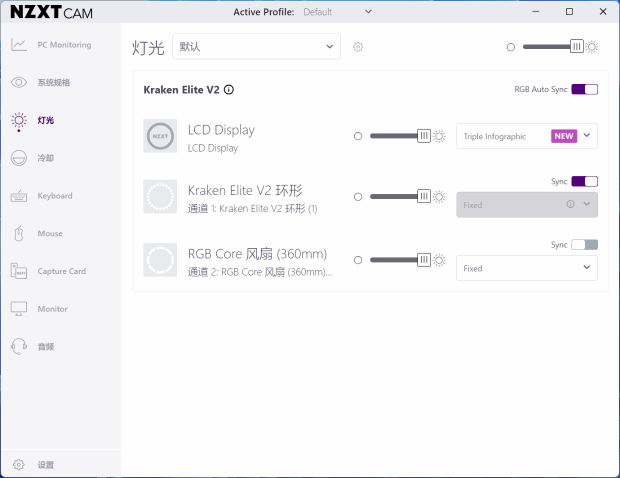Open 音频 menu item

pos(46,347)
